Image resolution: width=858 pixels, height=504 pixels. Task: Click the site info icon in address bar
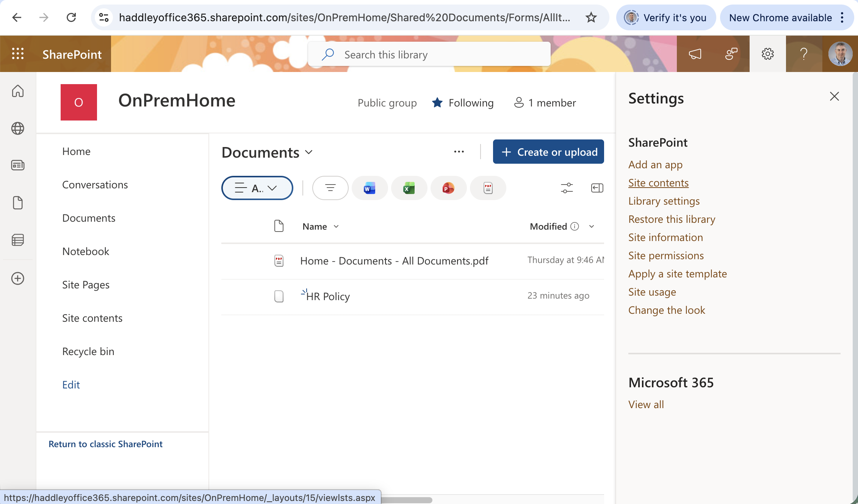tap(104, 17)
